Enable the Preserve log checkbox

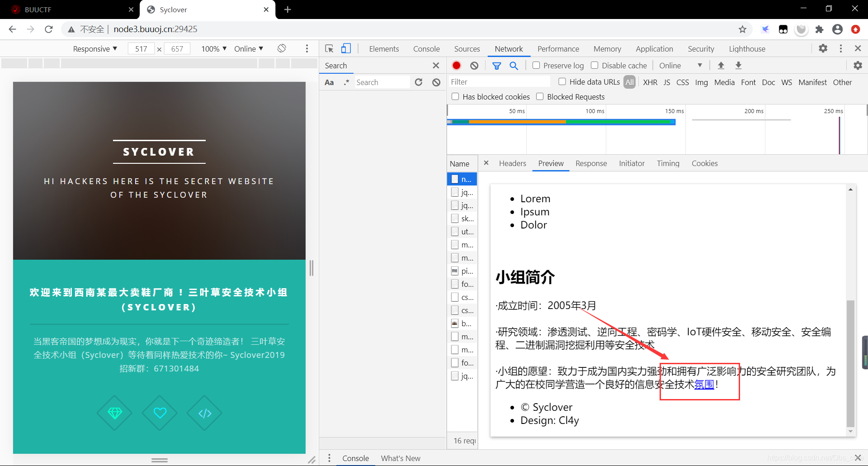pos(536,66)
